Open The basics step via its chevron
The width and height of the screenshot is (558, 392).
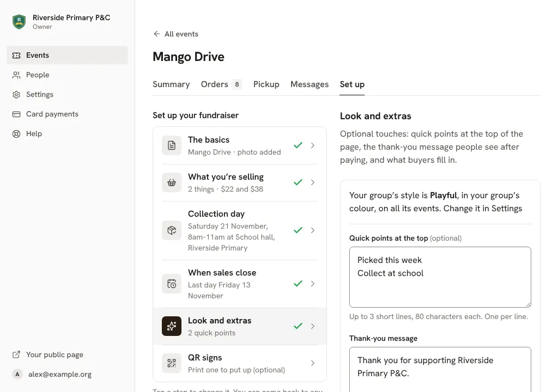point(312,145)
